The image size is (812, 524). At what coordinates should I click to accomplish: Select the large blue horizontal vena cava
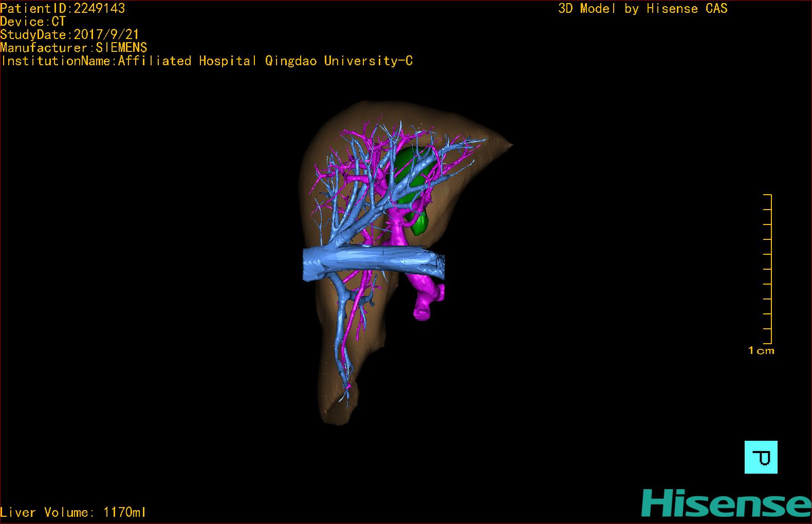[x=370, y=263]
